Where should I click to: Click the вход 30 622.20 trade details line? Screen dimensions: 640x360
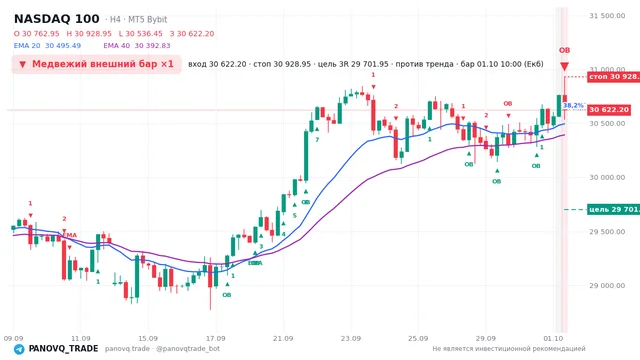pyautogui.click(x=366, y=64)
